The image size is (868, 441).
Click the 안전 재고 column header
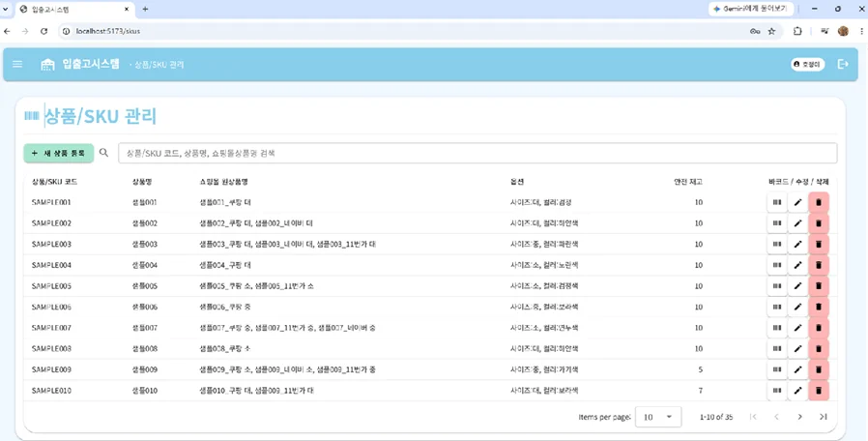click(x=688, y=182)
